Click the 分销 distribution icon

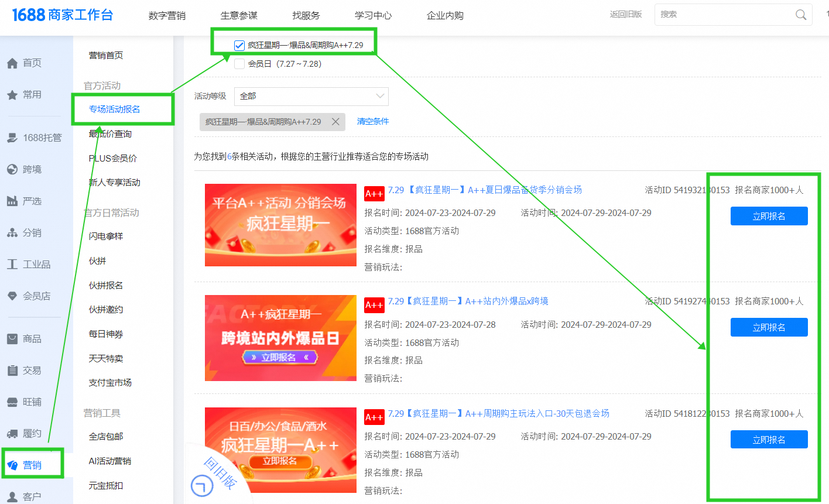(12, 233)
